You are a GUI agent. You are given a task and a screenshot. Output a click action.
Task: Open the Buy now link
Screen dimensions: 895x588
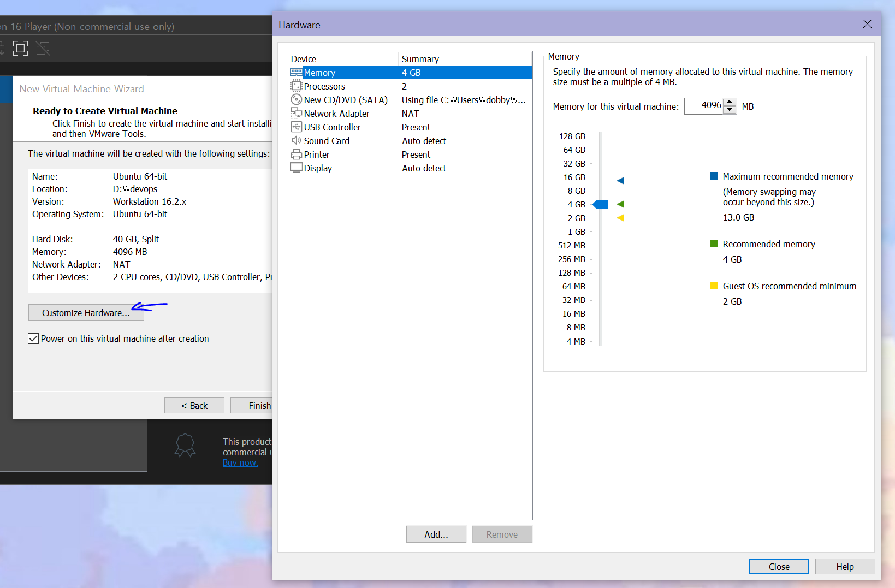click(x=240, y=462)
